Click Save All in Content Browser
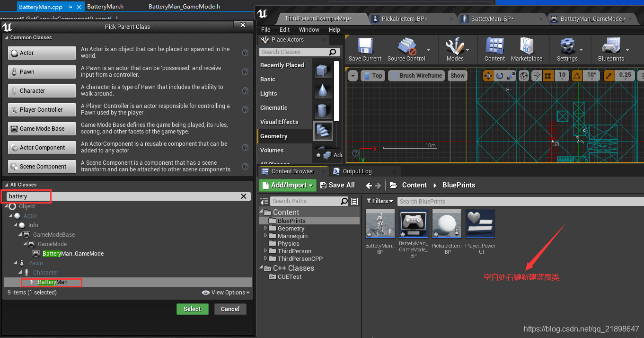This screenshot has height=338, width=644. pyautogui.click(x=338, y=185)
